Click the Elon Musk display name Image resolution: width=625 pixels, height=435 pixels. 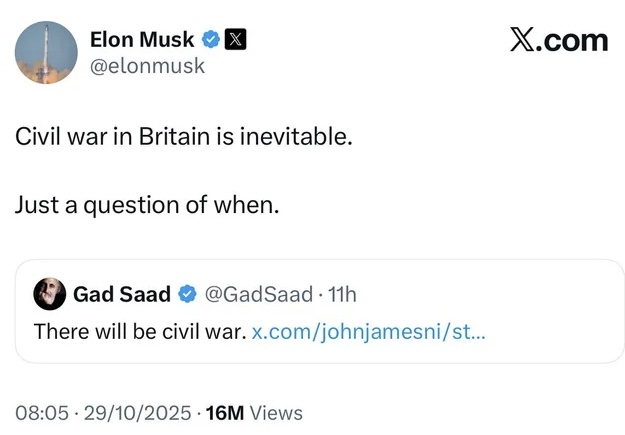[x=143, y=40]
